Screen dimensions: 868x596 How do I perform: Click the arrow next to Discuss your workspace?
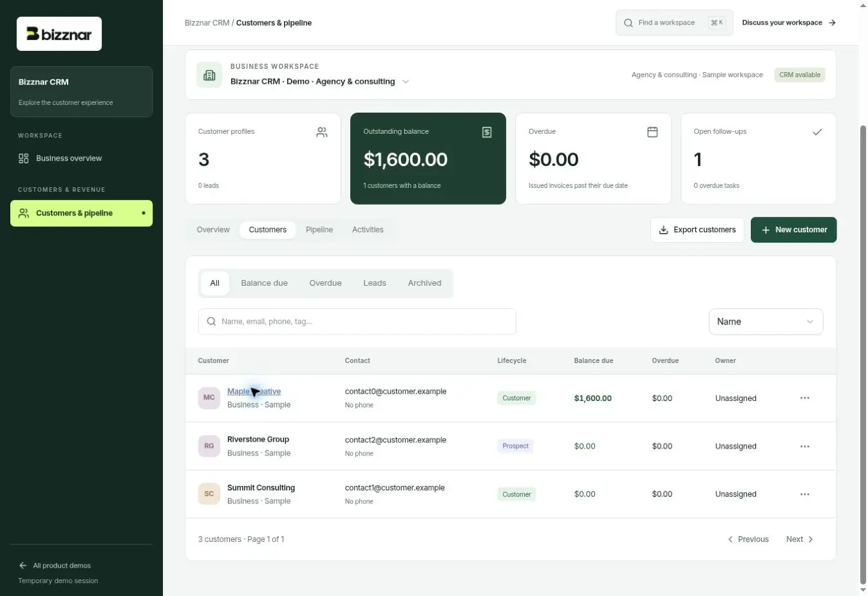[833, 23]
